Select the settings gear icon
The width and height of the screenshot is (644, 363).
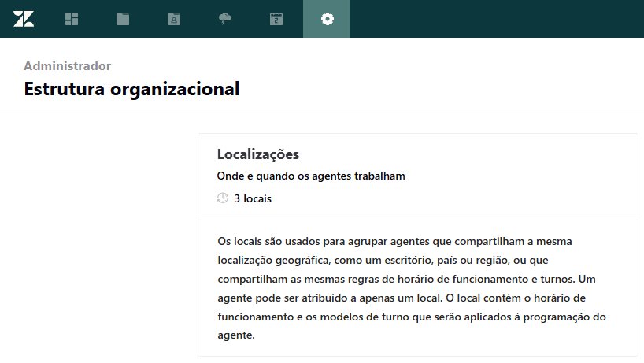point(327,19)
